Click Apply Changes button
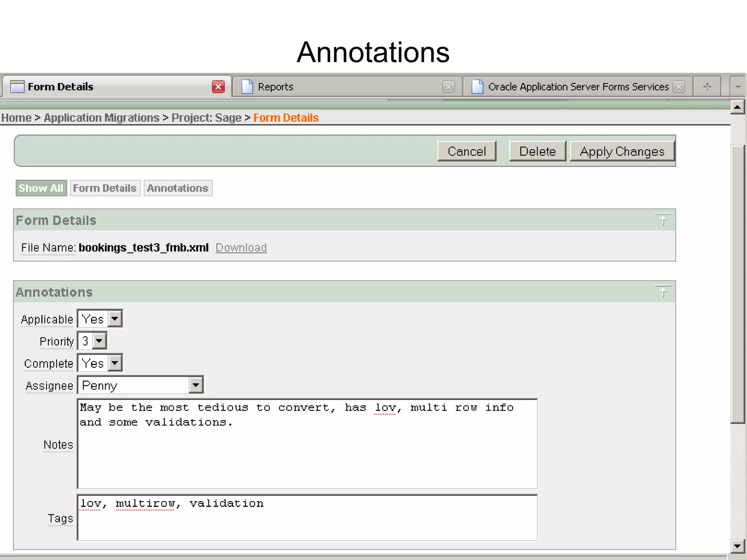The image size is (747, 560). (x=622, y=151)
